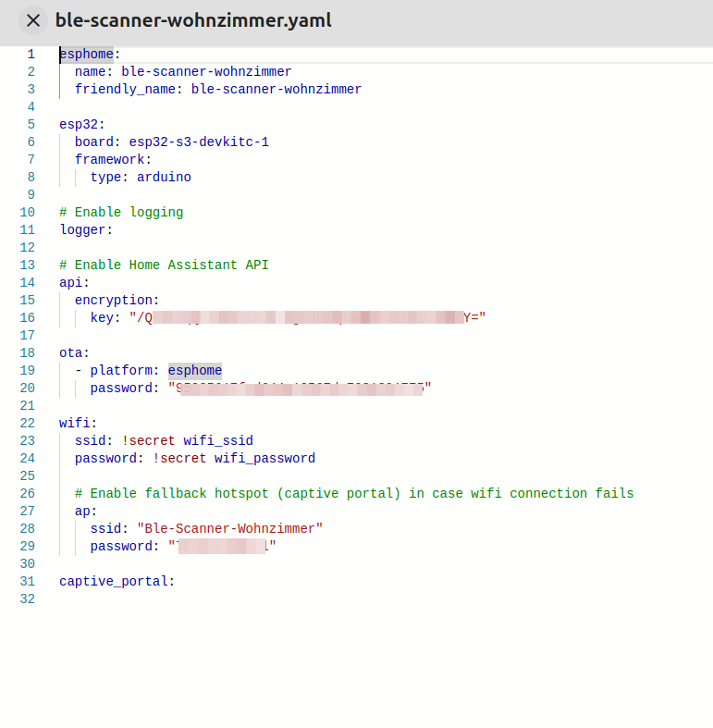Click the arduino framework type value

[x=164, y=177]
